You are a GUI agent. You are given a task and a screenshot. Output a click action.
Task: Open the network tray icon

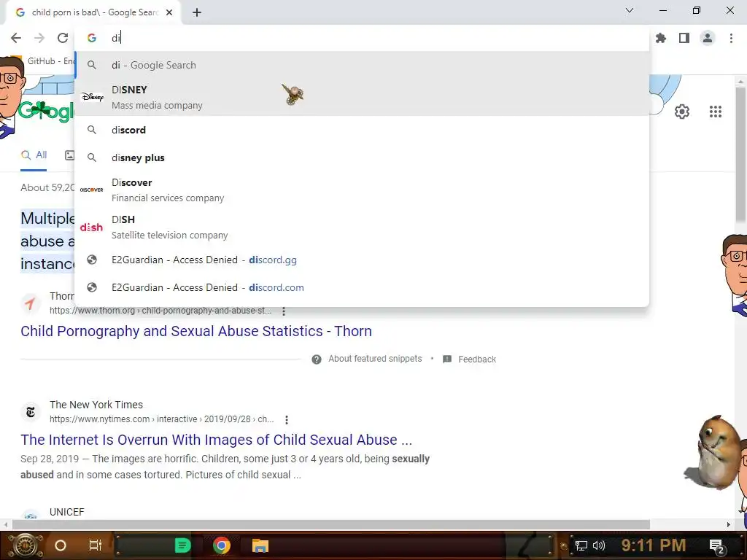coord(581,545)
